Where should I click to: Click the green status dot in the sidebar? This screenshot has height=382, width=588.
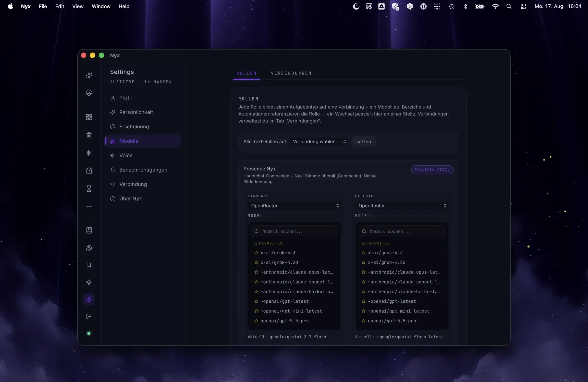(x=89, y=333)
